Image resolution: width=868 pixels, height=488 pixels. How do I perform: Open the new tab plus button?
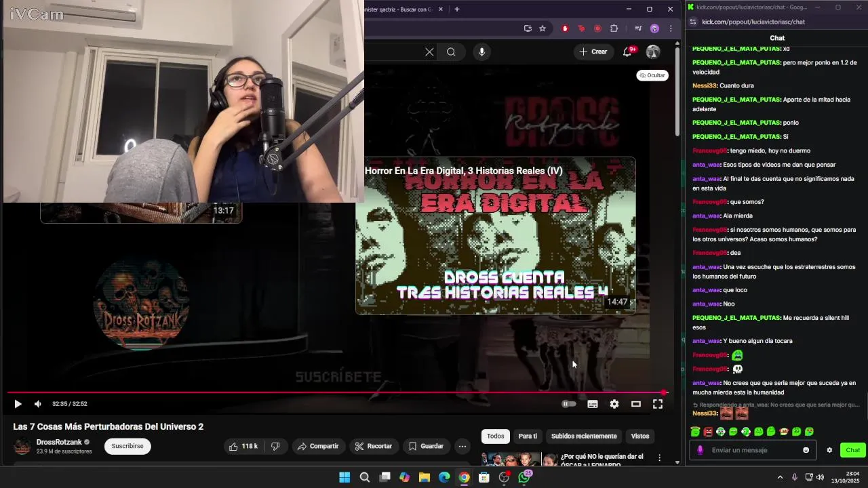pos(457,9)
